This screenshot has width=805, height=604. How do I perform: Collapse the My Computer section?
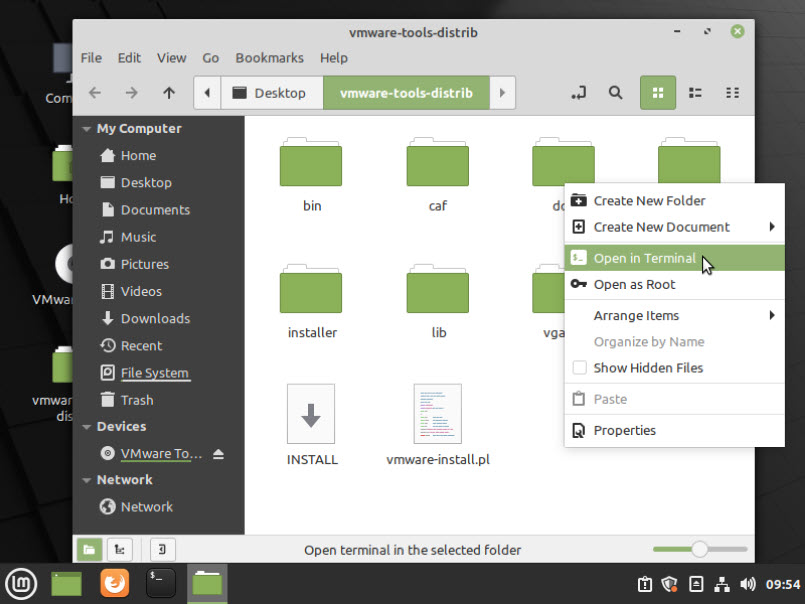[x=87, y=129]
